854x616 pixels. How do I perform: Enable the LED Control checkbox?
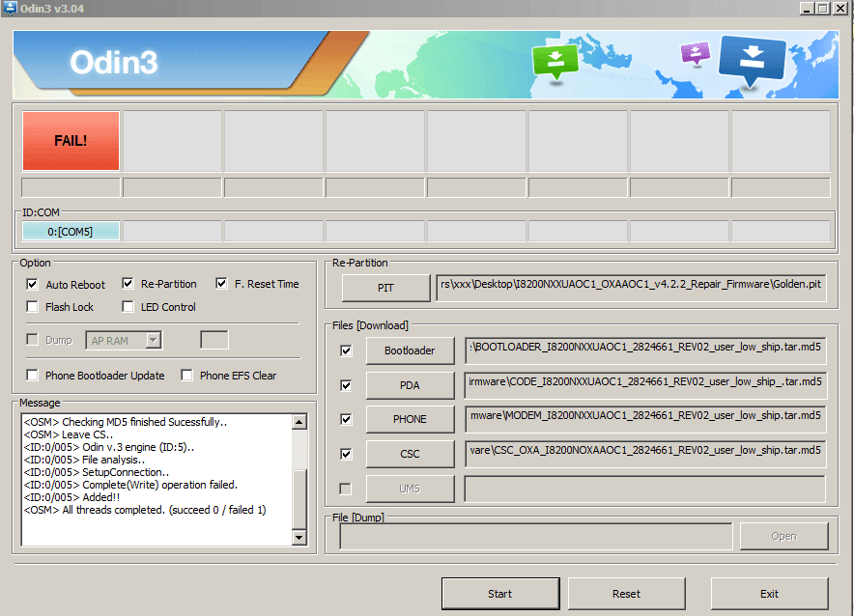pyautogui.click(x=128, y=307)
